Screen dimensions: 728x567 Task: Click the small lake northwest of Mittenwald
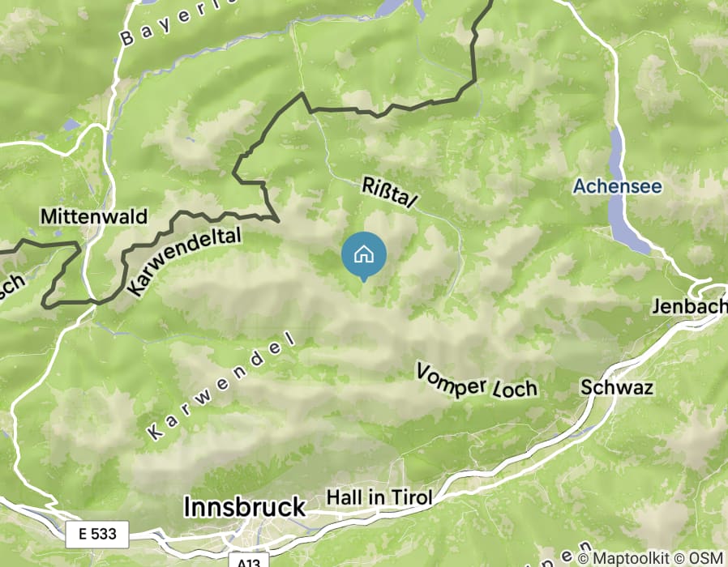pos(71,125)
